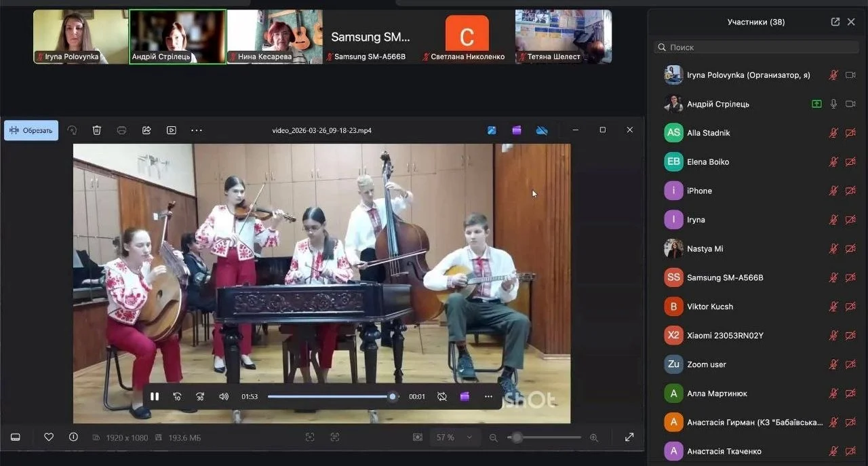
Task: Delete the video with the trash icon
Action: (97, 130)
